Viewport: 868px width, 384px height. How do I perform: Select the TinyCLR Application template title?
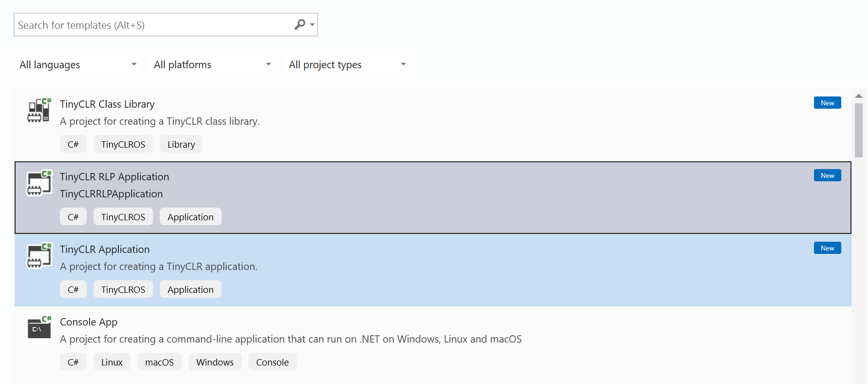tap(105, 250)
